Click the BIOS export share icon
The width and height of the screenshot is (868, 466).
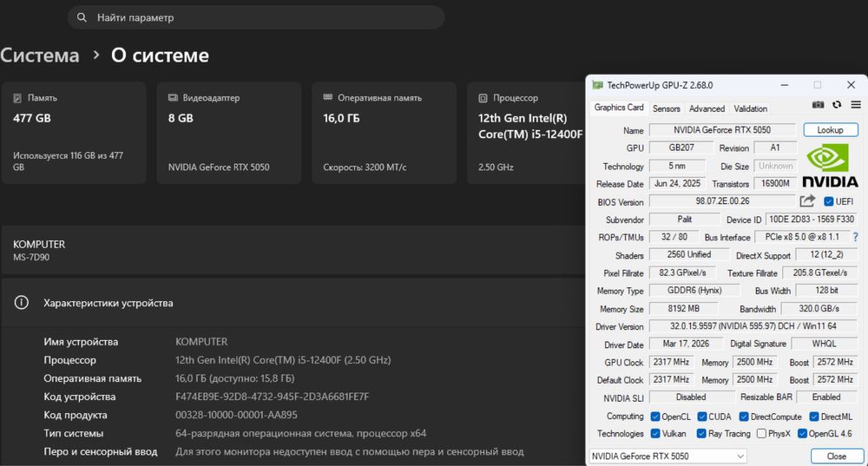click(807, 201)
